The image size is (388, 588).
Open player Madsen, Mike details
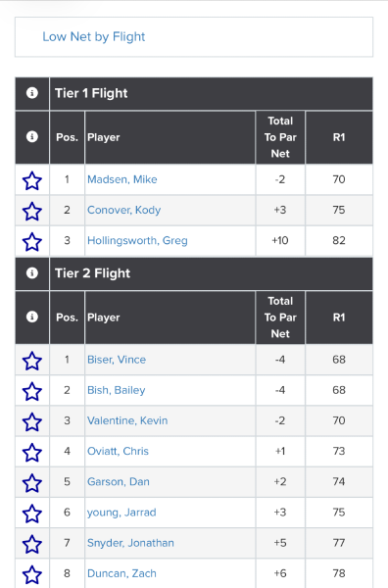click(x=122, y=179)
